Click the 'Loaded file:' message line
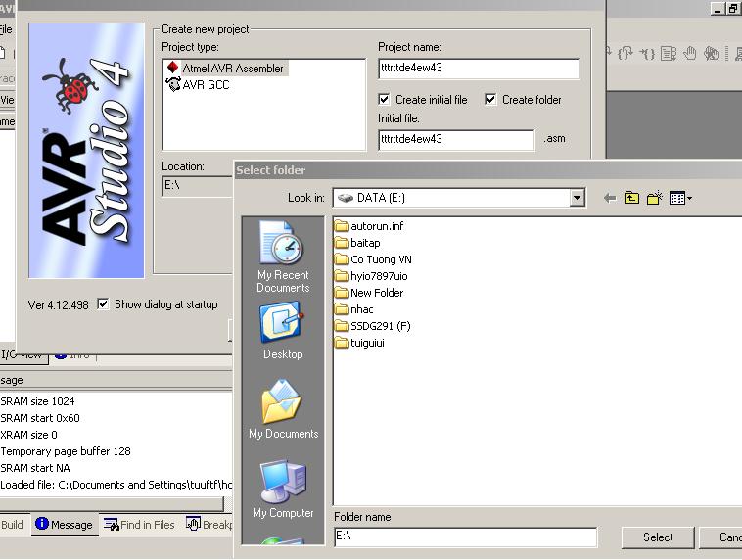The height and width of the screenshot is (560, 742). tap(116, 485)
